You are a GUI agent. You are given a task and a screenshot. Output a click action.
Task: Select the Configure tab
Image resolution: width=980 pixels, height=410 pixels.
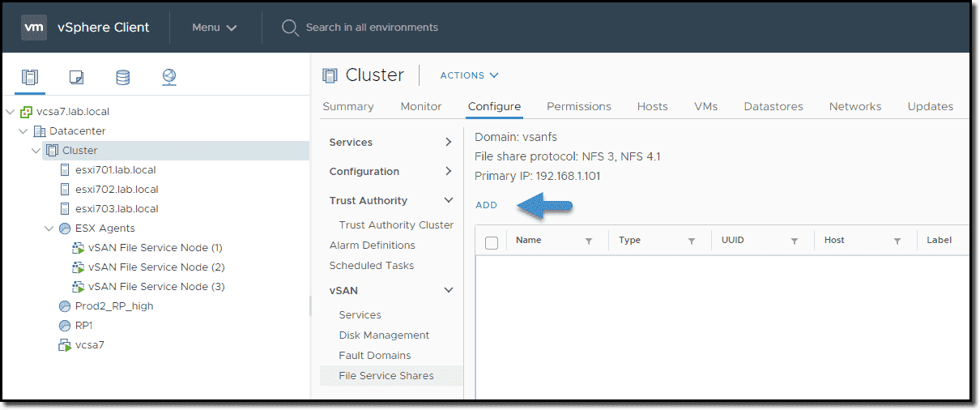[494, 106]
